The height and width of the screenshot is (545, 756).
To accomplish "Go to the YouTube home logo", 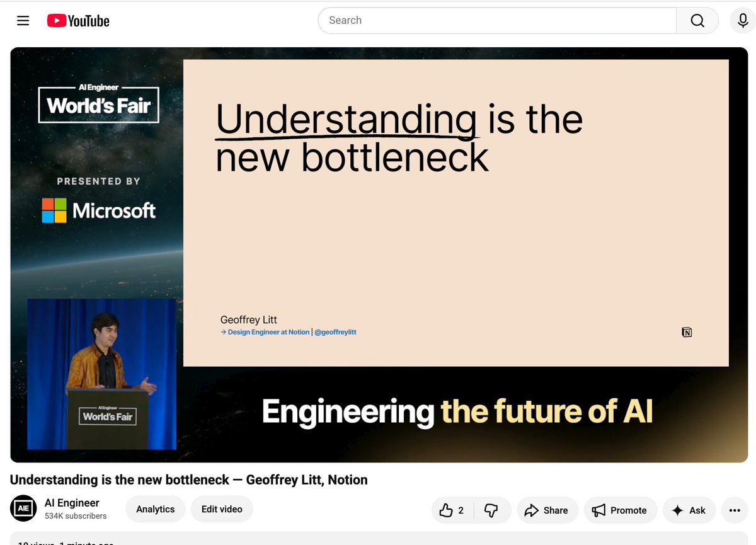I will click(x=78, y=21).
